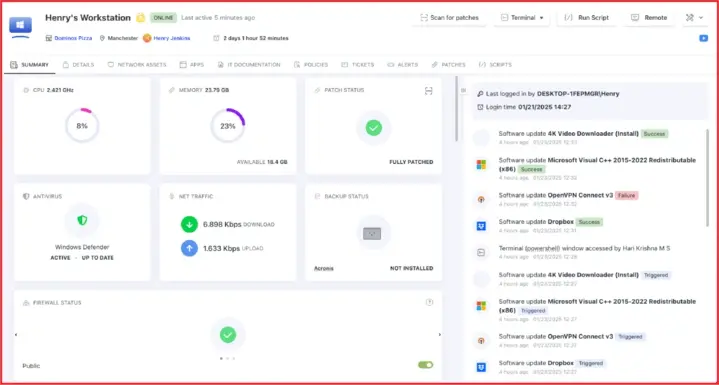Open the Details tab
Image resolution: width=719 pixels, height=385 pixels.
[78, 65]
